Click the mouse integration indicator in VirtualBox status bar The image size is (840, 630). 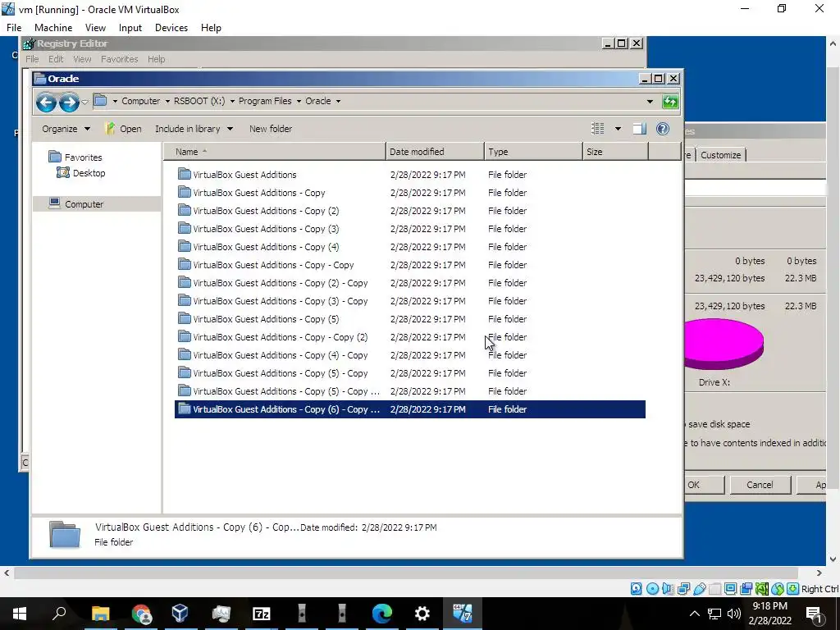tap(777, 589)
